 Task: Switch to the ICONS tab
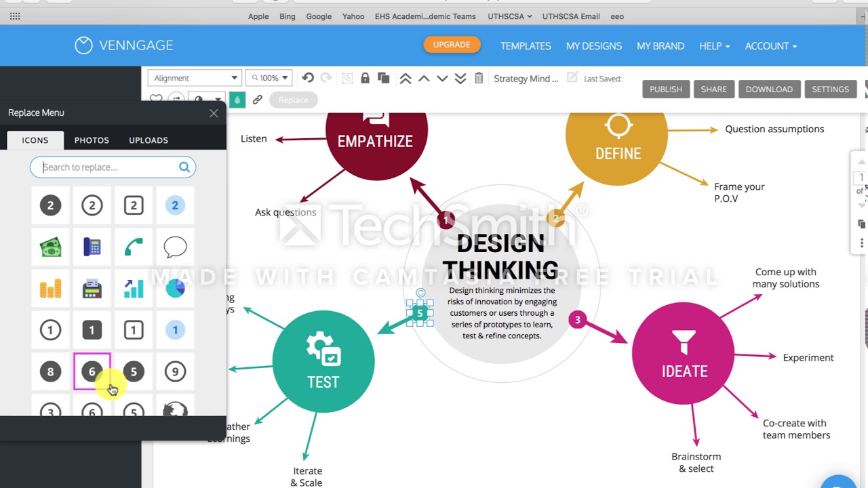[x=35, y=140]
